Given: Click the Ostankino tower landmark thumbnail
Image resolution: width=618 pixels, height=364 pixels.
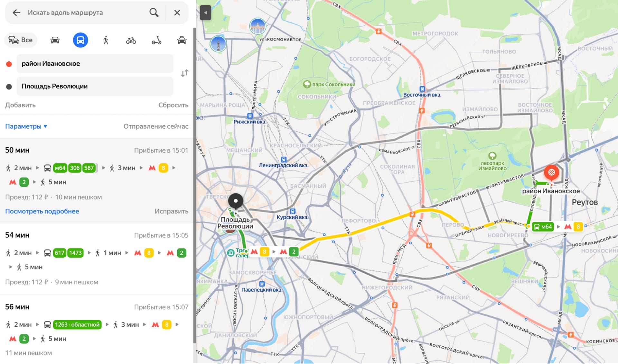Looking at the screenshot, I should click(218, 44).
